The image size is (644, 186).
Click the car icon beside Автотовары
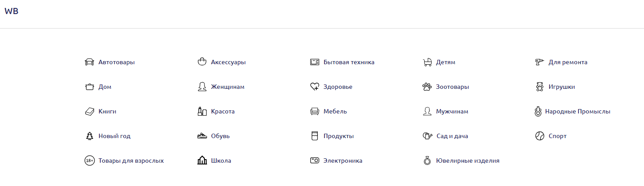(x=89, y=62)
